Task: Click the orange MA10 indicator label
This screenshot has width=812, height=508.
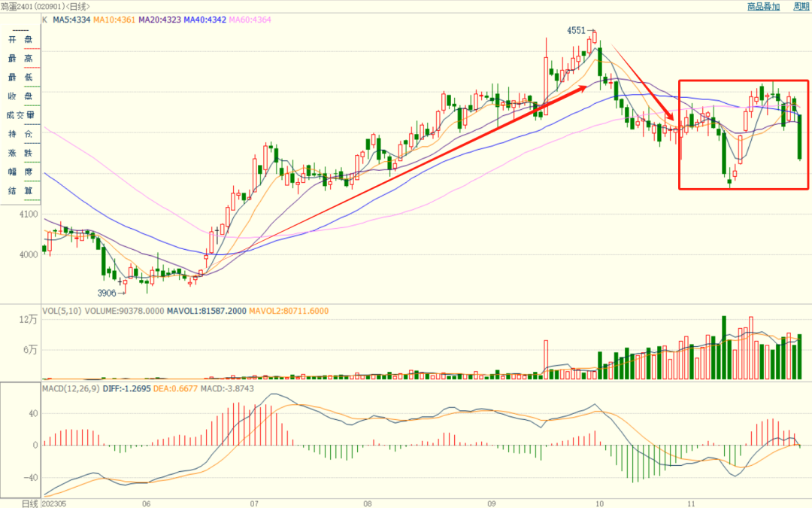Action: pyautogui.click(x=117, y=20)
